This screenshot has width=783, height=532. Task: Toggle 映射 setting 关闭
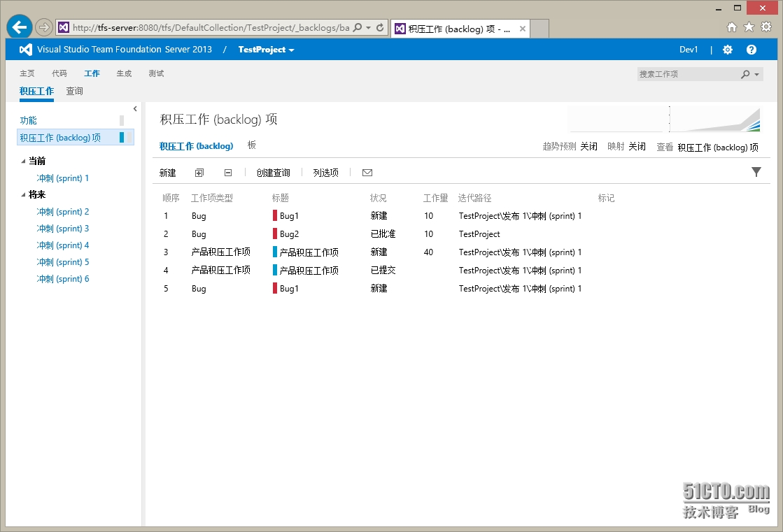click(637, 146)
